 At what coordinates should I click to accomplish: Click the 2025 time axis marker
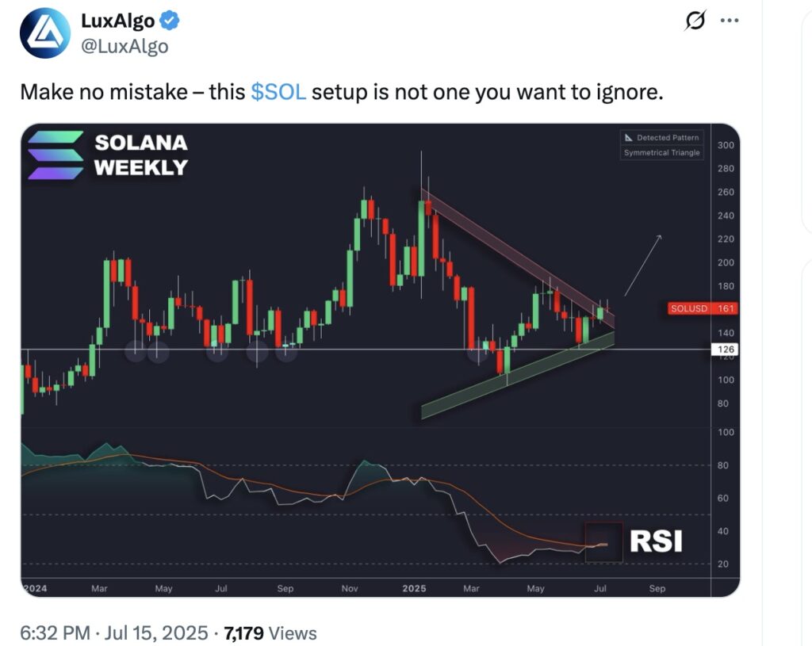(414, 589)
